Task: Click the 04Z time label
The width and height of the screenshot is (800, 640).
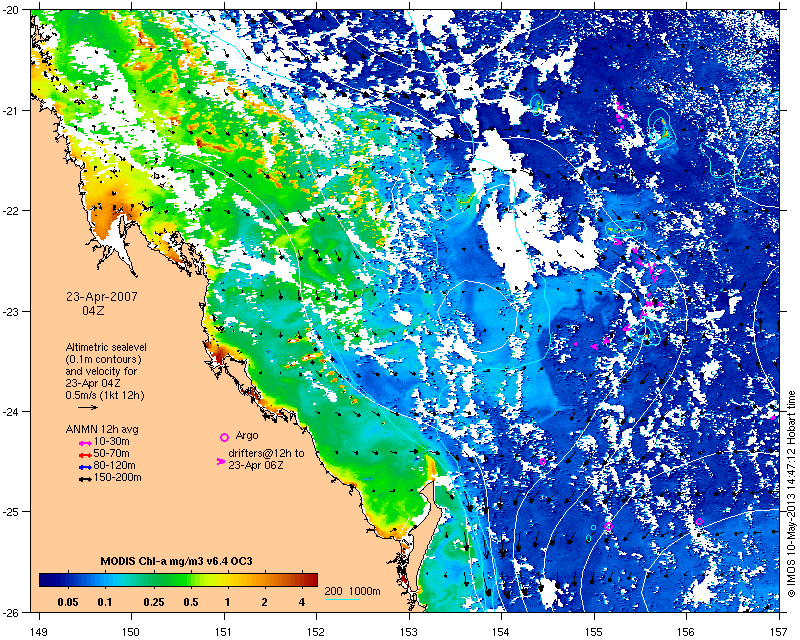Action: tap(93, 310)
